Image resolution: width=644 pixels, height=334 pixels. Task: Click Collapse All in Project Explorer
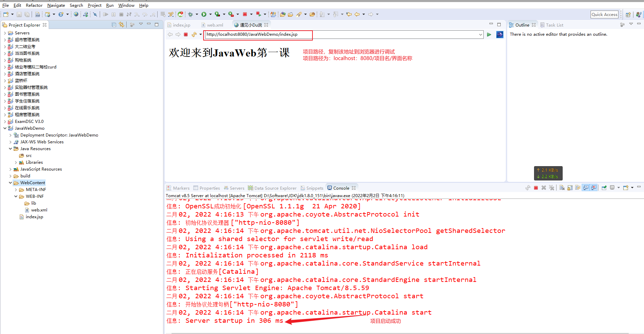point(114,25)
